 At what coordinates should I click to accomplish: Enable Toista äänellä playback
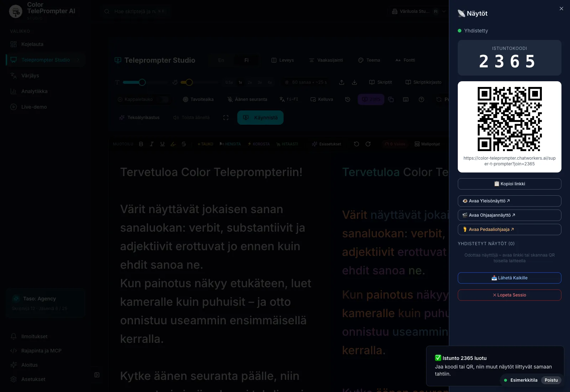191,118
